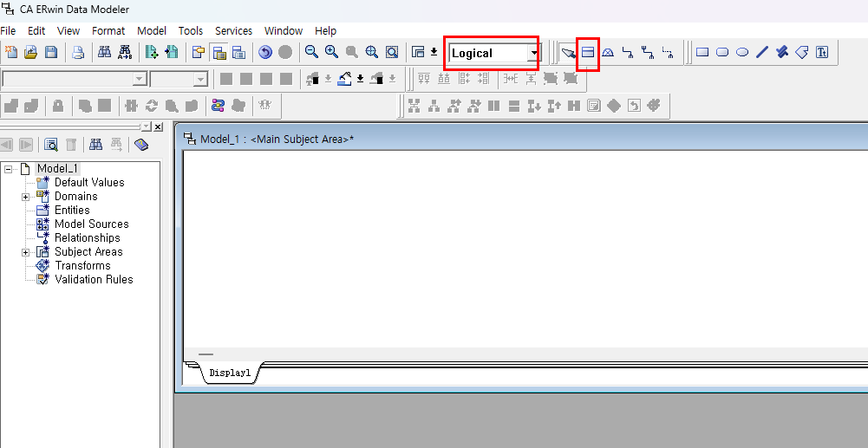Click the Find and Replace A→B binoculars icon
The height and width of the screenshot is (448, 868).
coord(125,53)
